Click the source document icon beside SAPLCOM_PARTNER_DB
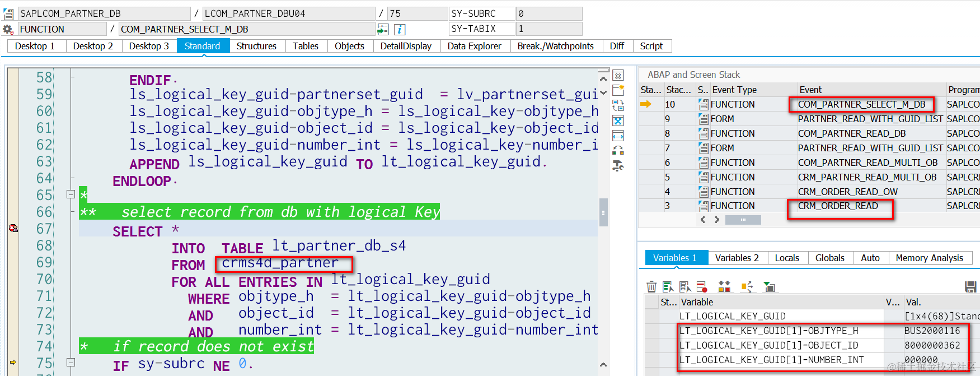 [x=8, y=13]
